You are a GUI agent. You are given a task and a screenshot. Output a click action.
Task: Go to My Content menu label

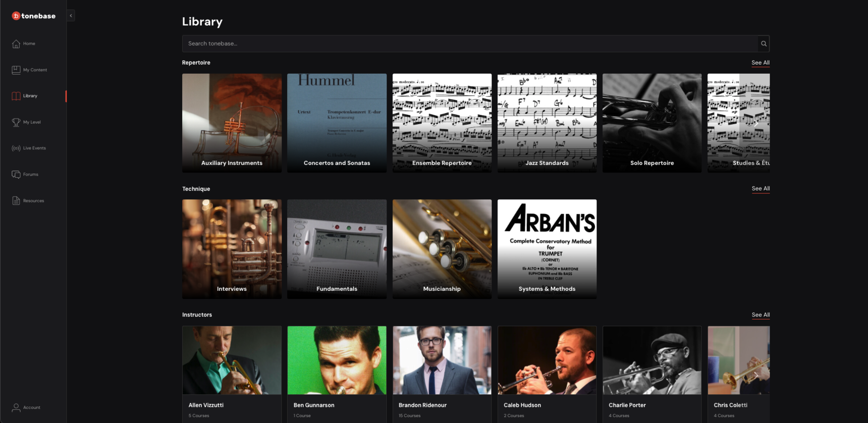[x=35, y=70]
